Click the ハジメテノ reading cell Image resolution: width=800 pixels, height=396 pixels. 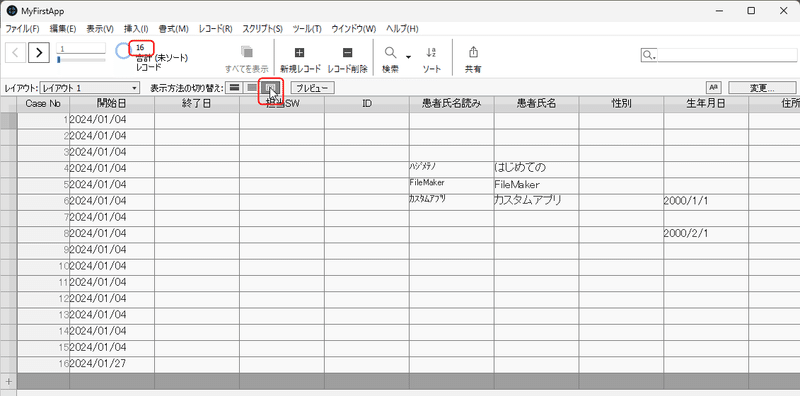pos(451,168)
